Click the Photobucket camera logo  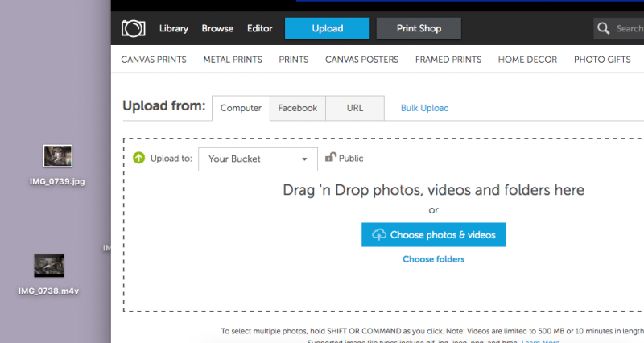point(133,28)
